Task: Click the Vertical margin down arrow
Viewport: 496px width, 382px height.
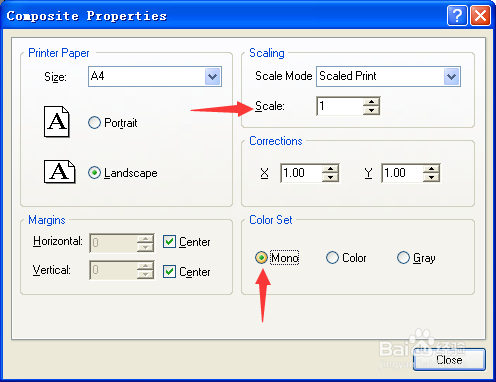Action: pos(145,274)
